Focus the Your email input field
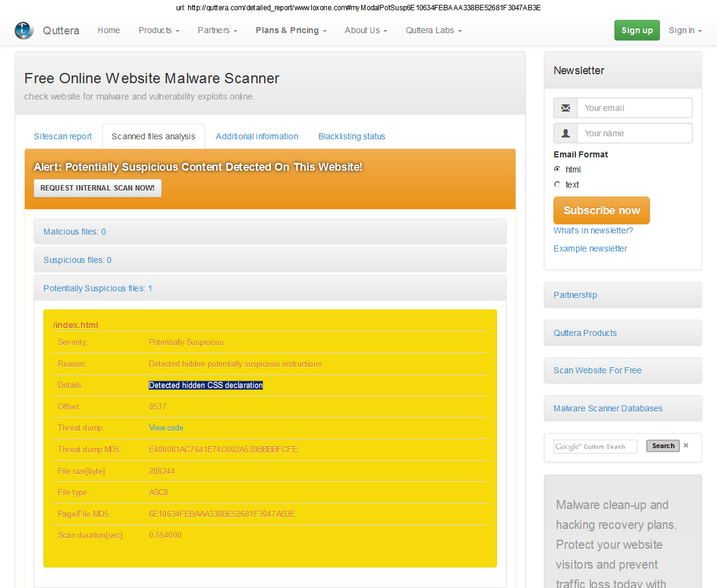This screenshot has height=588, width=717. click(634, 108)
